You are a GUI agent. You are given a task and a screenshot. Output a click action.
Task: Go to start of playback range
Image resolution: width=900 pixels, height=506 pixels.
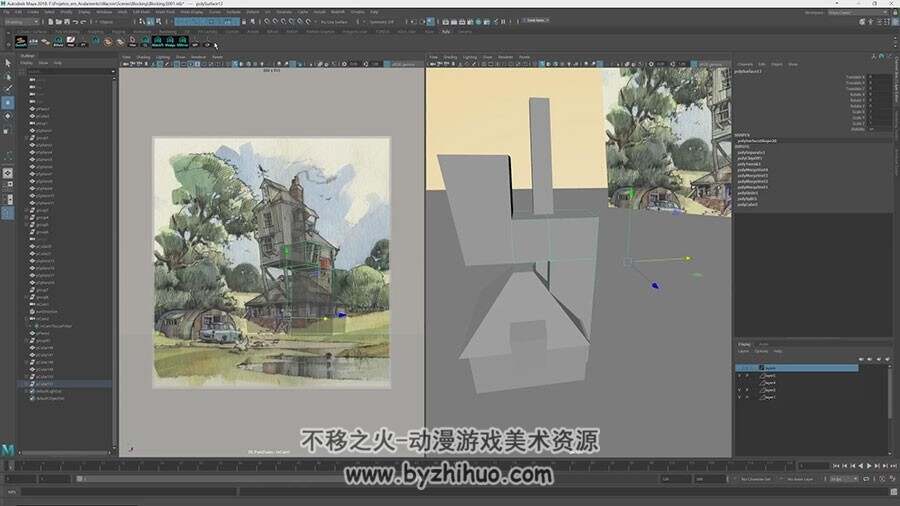(x=836, y=466)
